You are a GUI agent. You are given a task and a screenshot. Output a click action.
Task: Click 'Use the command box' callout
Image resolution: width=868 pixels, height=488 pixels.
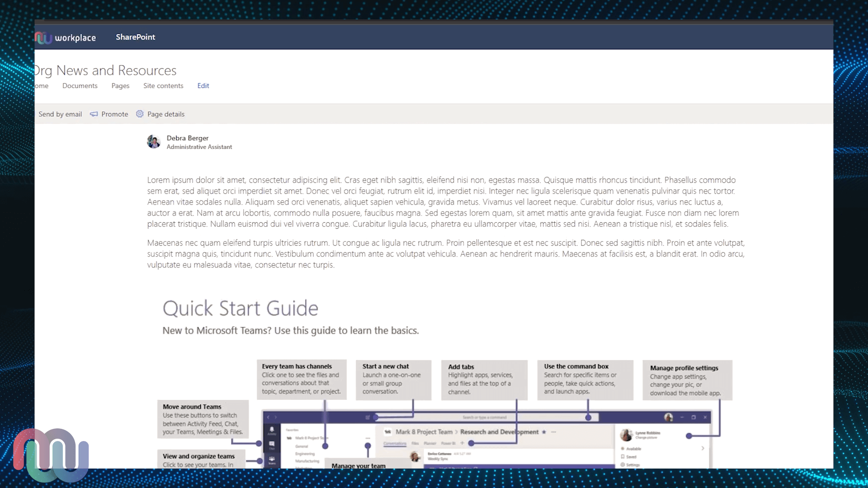click(x=585, y=380)
